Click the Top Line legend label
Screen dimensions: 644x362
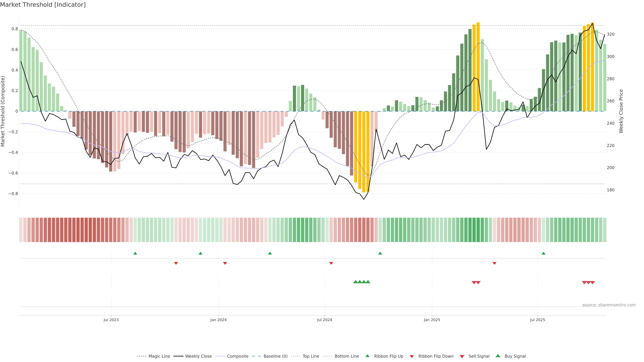click(x=310, y=356)
